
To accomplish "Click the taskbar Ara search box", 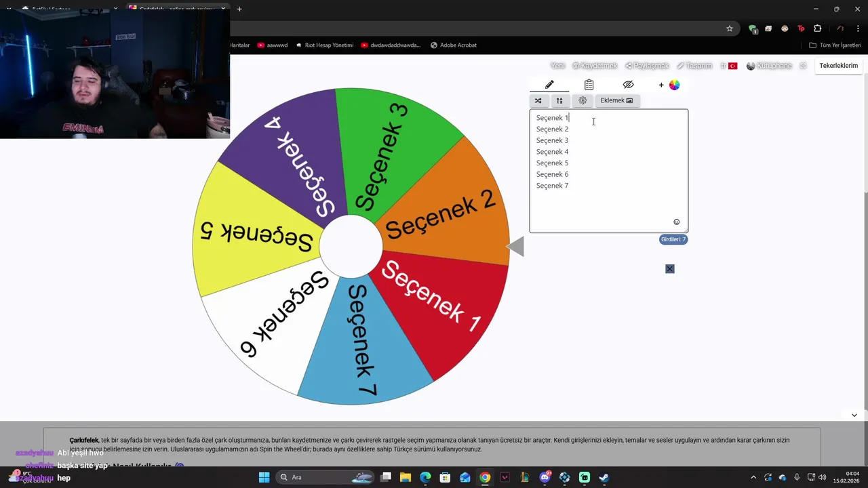I will [326, 477].
